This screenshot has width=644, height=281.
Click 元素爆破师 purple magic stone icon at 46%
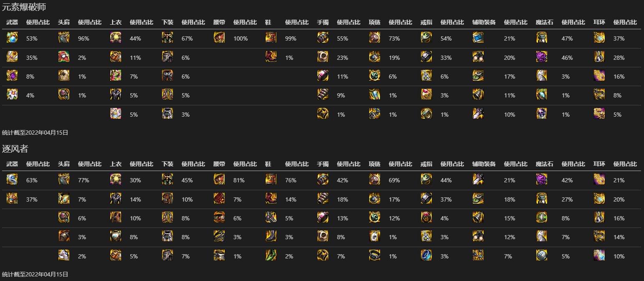542,57
